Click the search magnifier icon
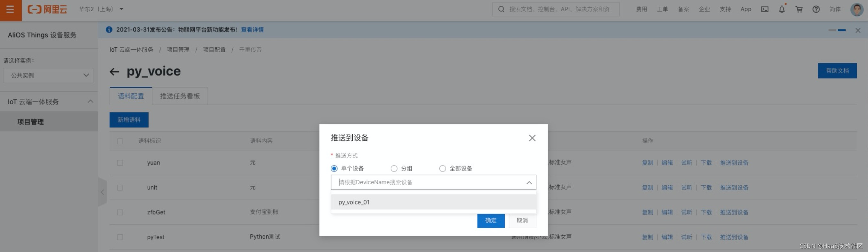Viewport: 868px width, 252px height. (x=501, y=9)
